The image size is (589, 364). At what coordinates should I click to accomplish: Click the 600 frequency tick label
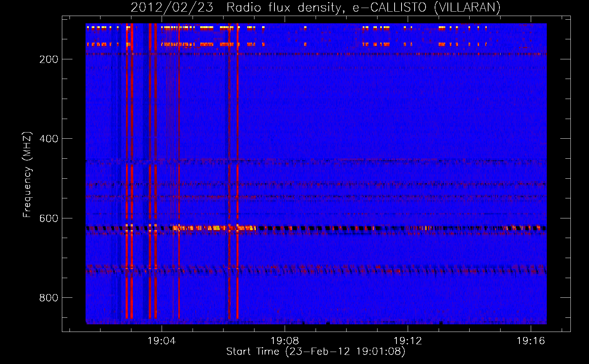49,218
